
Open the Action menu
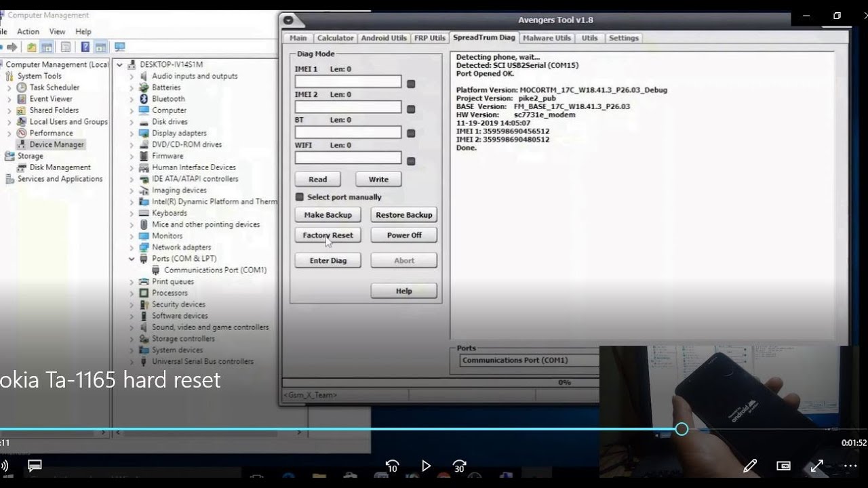click(28, 32)
